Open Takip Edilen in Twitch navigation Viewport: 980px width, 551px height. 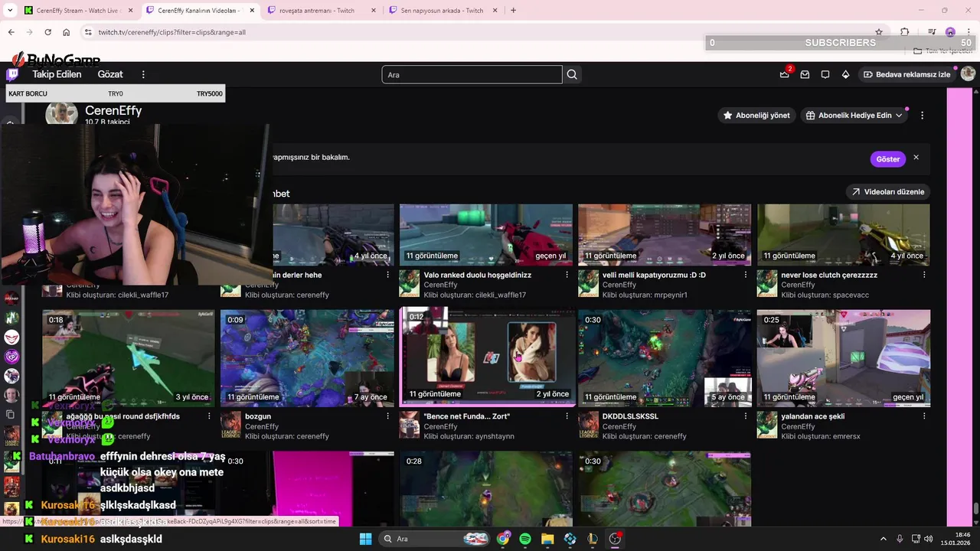57,74
